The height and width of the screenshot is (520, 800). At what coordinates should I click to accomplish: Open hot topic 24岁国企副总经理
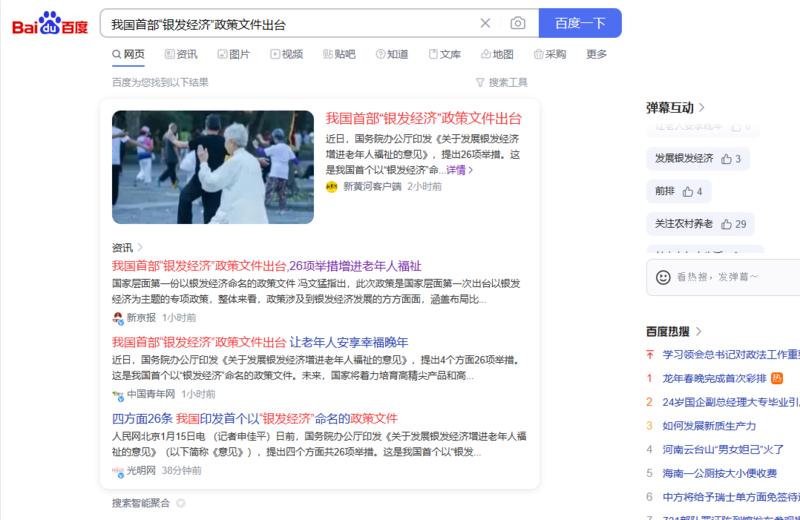[x=731, y=402]
